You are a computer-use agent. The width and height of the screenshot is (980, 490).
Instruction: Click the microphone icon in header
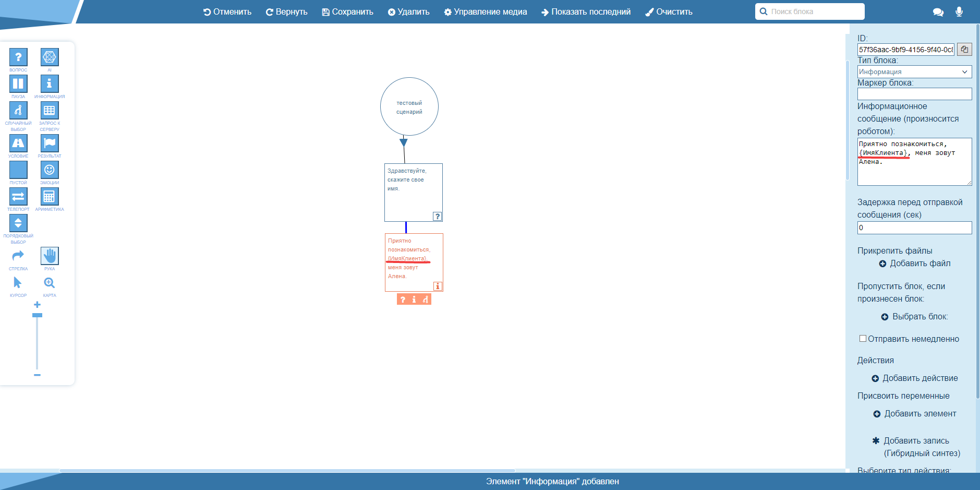click(959, 11)
